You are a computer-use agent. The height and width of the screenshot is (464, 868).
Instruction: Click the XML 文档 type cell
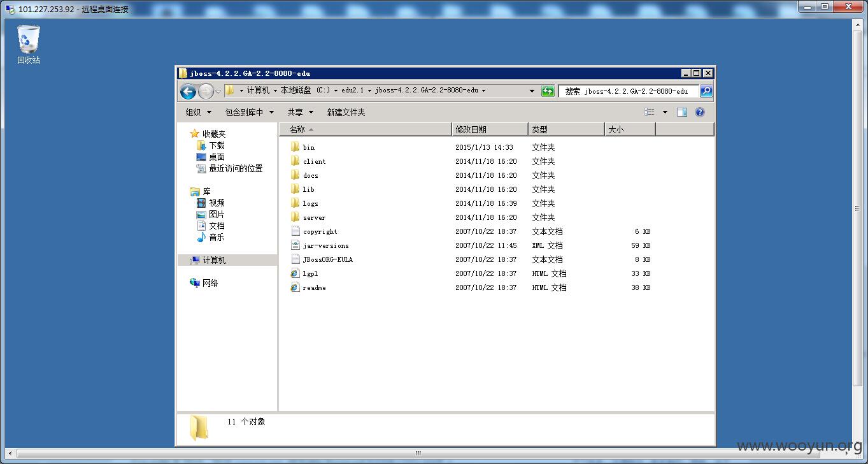[547, 245]
